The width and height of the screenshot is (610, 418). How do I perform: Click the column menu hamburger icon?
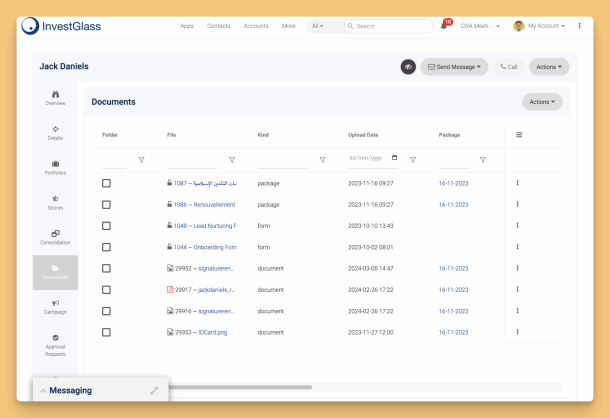point(518,134)
